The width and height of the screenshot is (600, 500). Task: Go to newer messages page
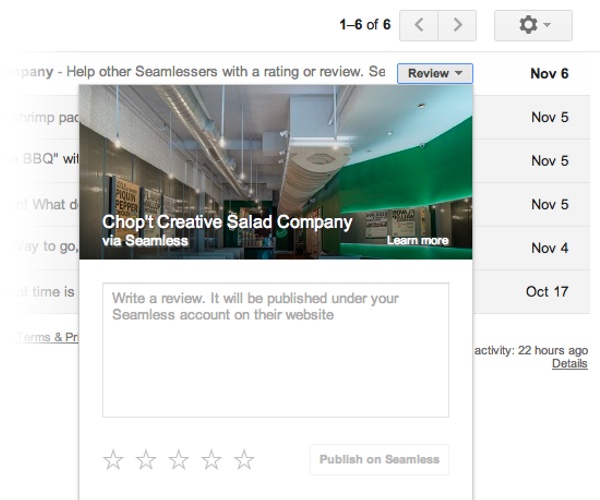pyautogui.click(x=419, y=25)
